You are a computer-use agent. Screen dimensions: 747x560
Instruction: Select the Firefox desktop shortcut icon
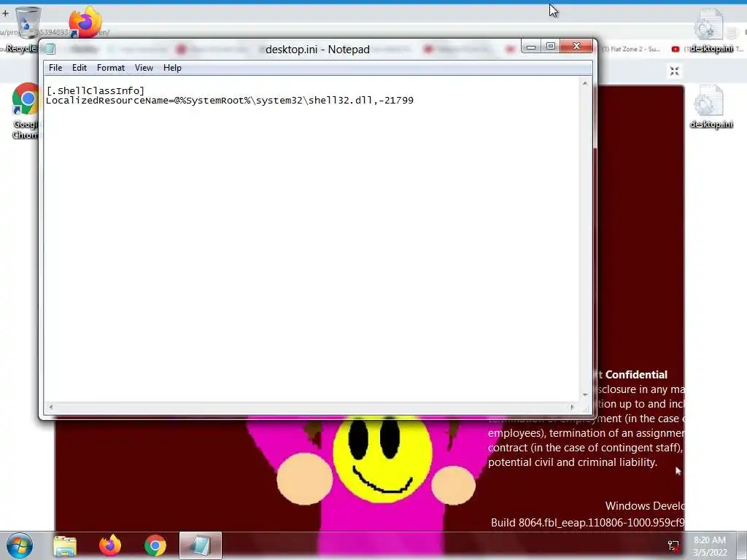tap(85, 22)
